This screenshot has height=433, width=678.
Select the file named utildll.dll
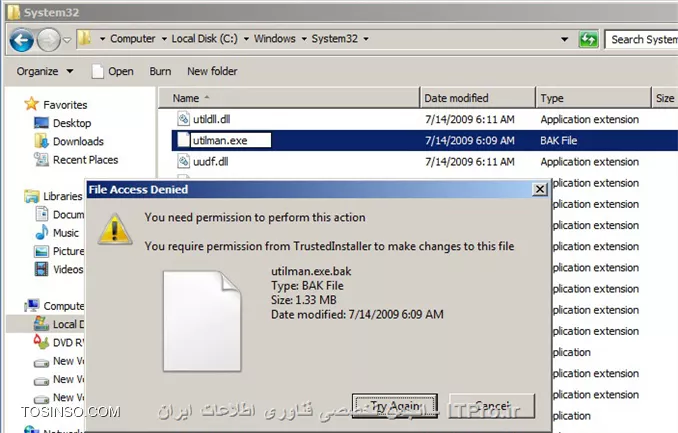211,119
